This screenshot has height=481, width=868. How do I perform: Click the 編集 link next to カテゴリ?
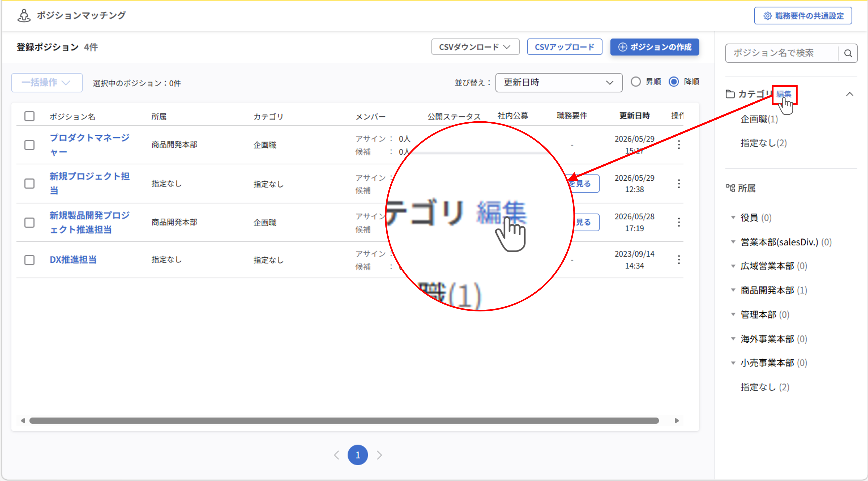tap(784, 94)
